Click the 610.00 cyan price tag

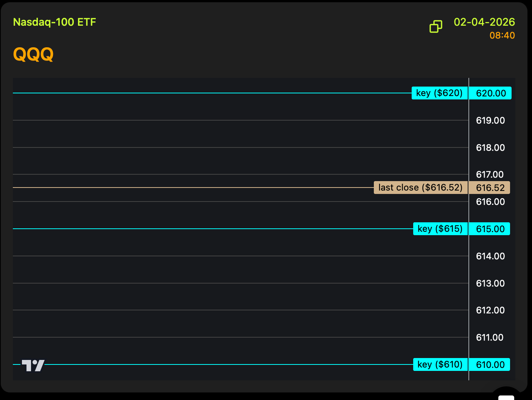tap(490, 364)
